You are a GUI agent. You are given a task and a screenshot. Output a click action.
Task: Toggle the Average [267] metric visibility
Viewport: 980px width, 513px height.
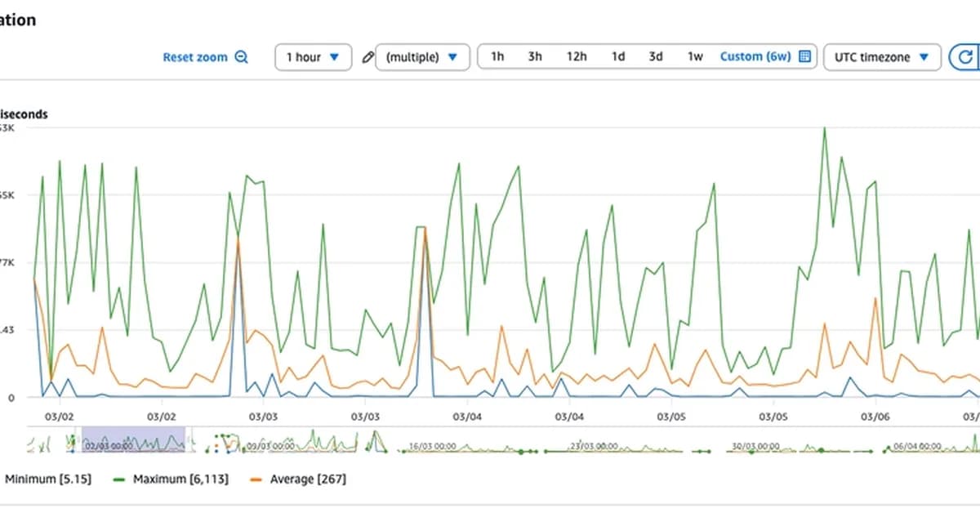(308, 480)
